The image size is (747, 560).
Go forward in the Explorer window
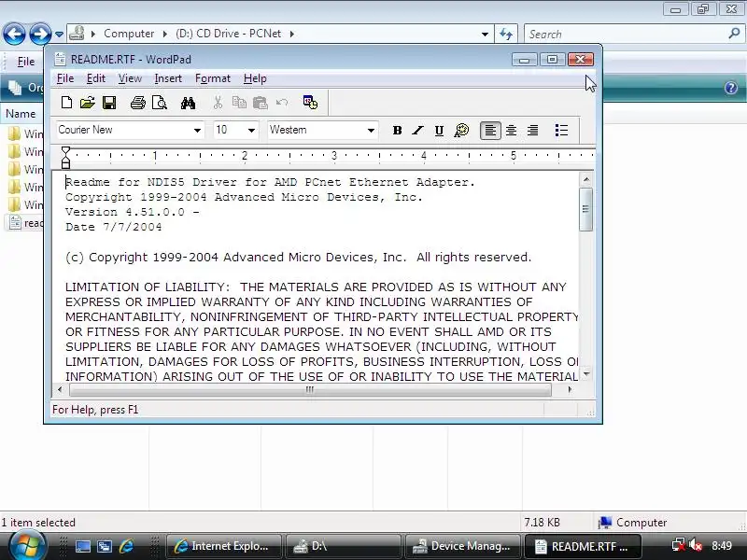(39, 34)
